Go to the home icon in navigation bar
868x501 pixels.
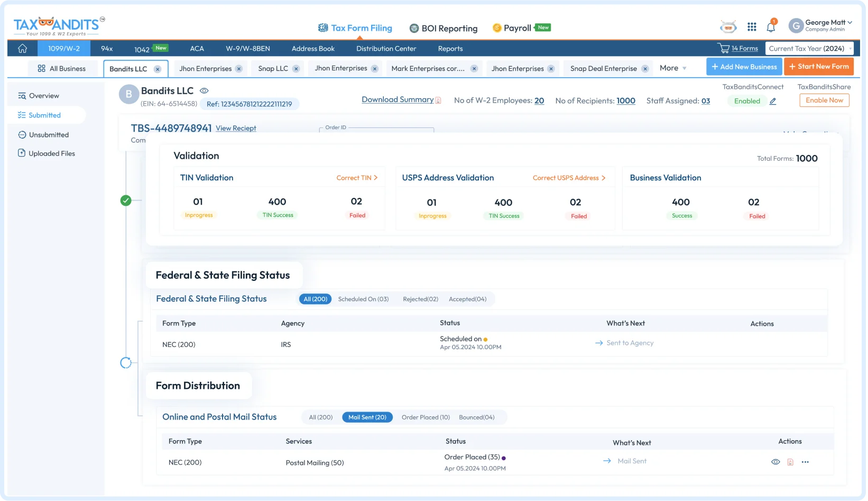pos(22,49)
